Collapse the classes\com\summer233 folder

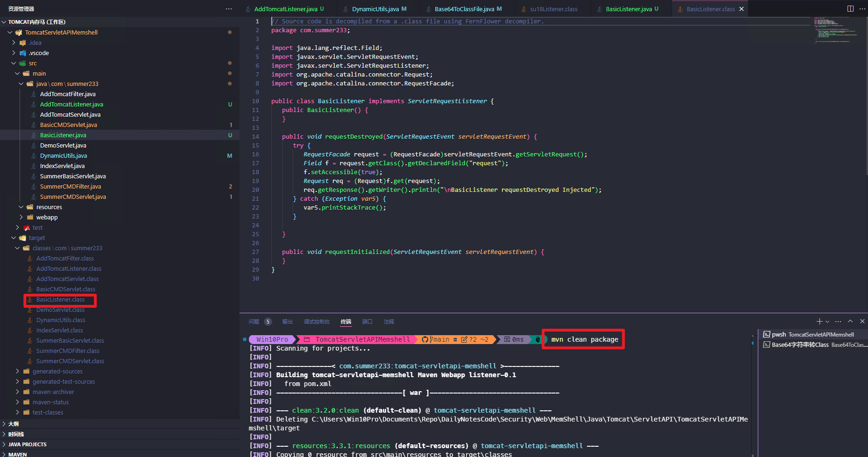coord(17,248)
